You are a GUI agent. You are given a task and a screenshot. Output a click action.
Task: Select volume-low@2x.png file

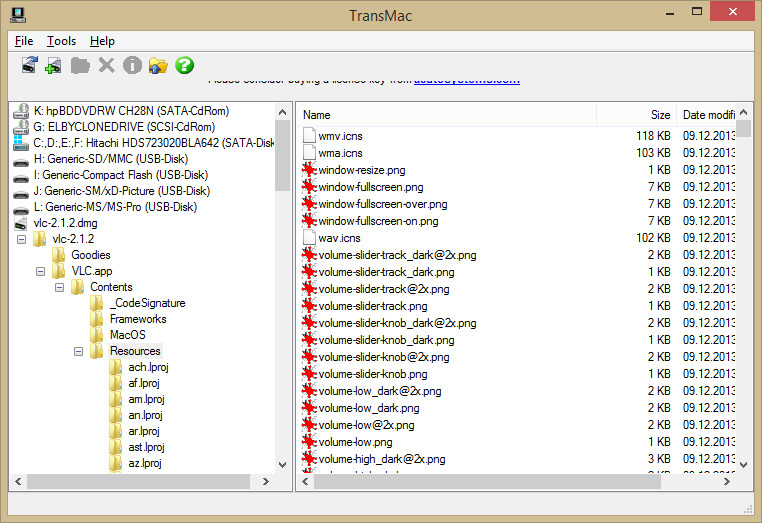click(x=366, y=425)
